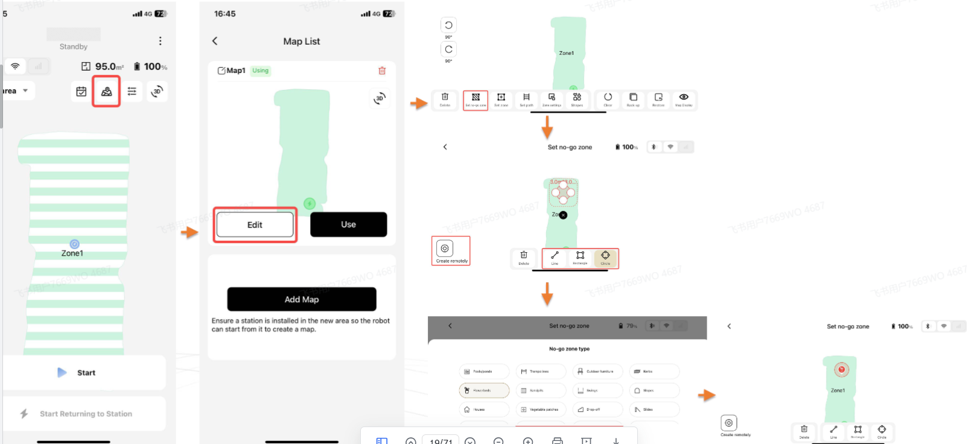Choose the Flowerbeds no-go zone type
The image size is (980, 444).
pyautogui.click(x=484, y=390)
